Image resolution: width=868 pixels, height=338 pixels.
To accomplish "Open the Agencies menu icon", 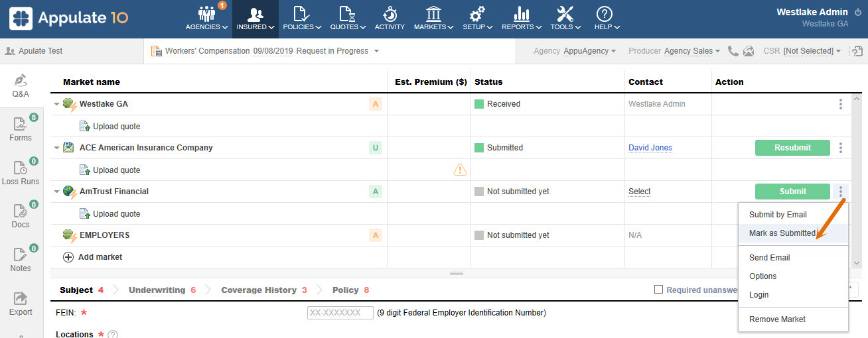I will click(206, 14).
